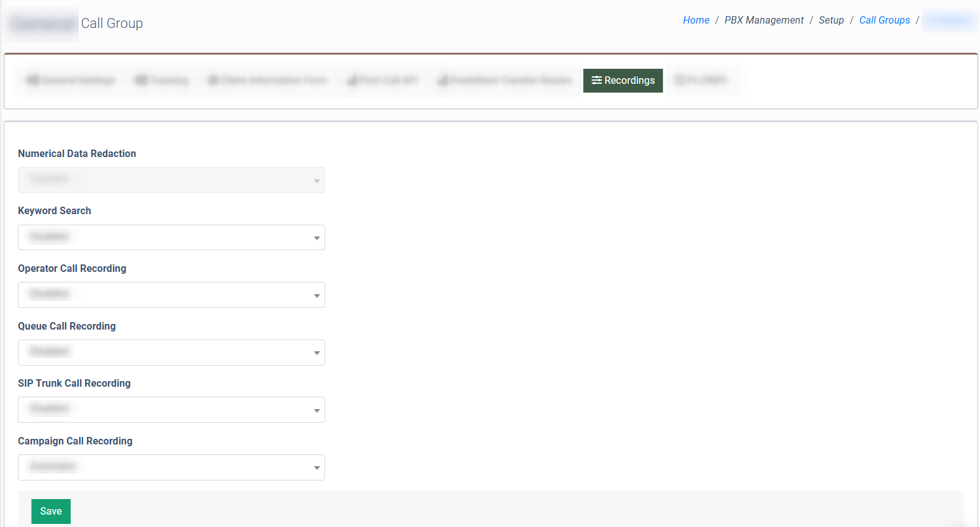Click the green Save button
This screenshot has height=527, width=980.
(51, 511)
